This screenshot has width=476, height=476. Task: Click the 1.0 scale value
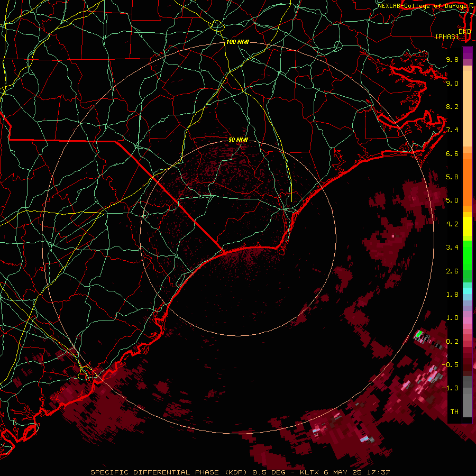click(x=452, y=318)
